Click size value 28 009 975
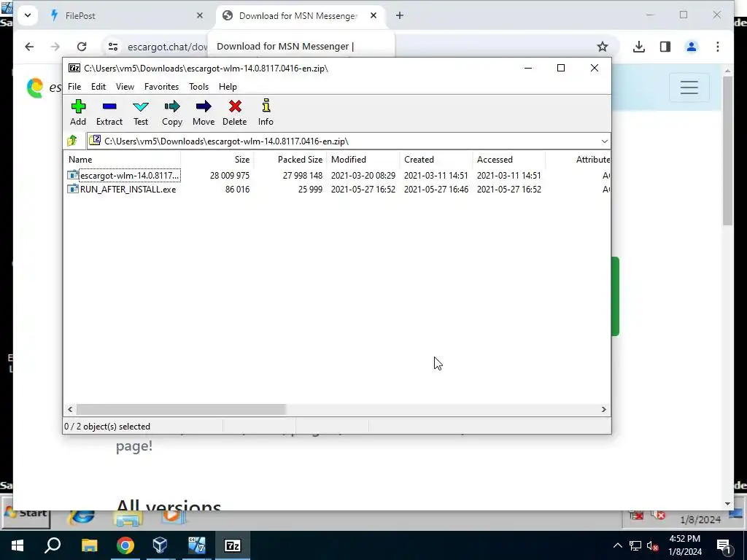Viewport: 747px width, 560px height. (x=230, y=176)
